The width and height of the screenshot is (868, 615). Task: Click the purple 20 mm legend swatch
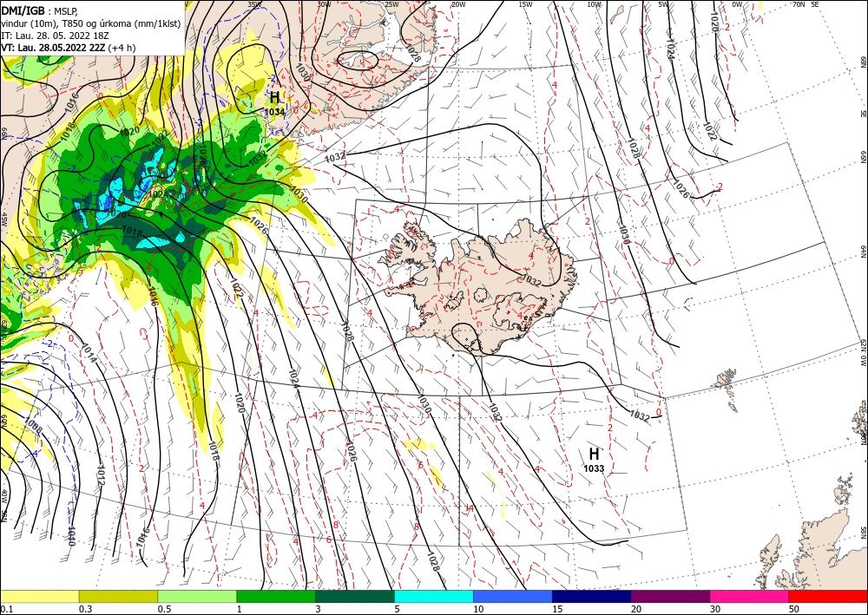click(670, 596)
